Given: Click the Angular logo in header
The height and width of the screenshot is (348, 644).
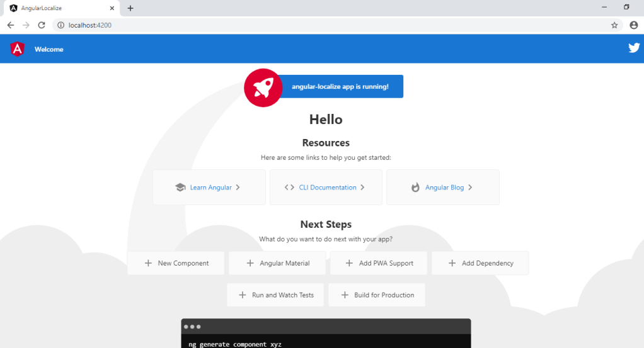Looking at the screenshot, I should pyautogui.click(x=18, y=49).
